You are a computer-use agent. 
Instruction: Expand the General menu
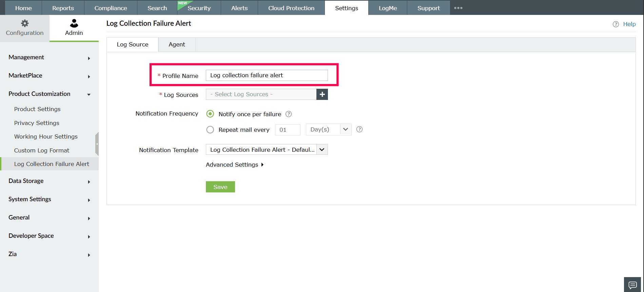click(x=49, y=218)
